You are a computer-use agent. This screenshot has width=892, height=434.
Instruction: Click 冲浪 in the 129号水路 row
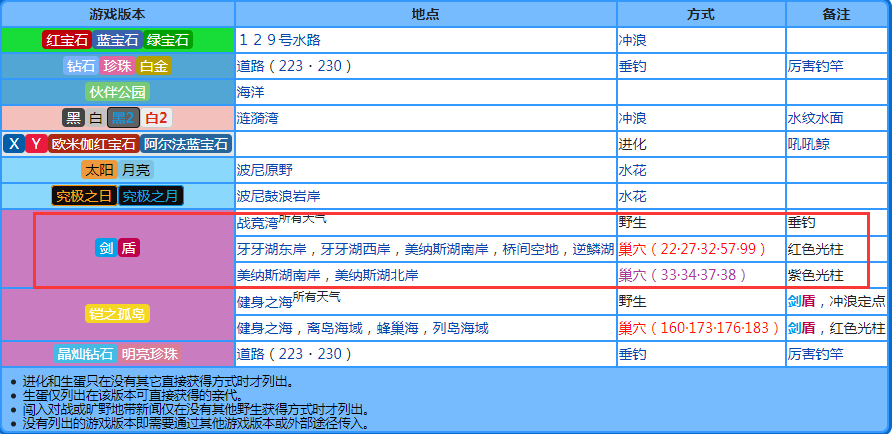pos(633,40)
